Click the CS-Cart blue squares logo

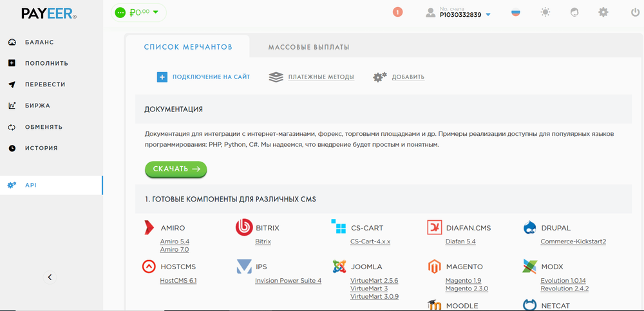pyautogui.click(x=339, y=227)
